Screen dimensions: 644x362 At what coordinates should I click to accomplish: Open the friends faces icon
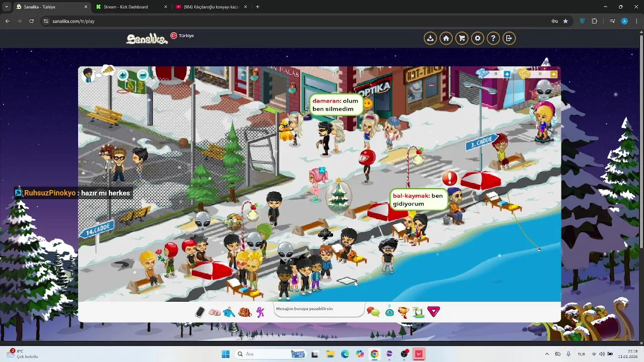215,312
